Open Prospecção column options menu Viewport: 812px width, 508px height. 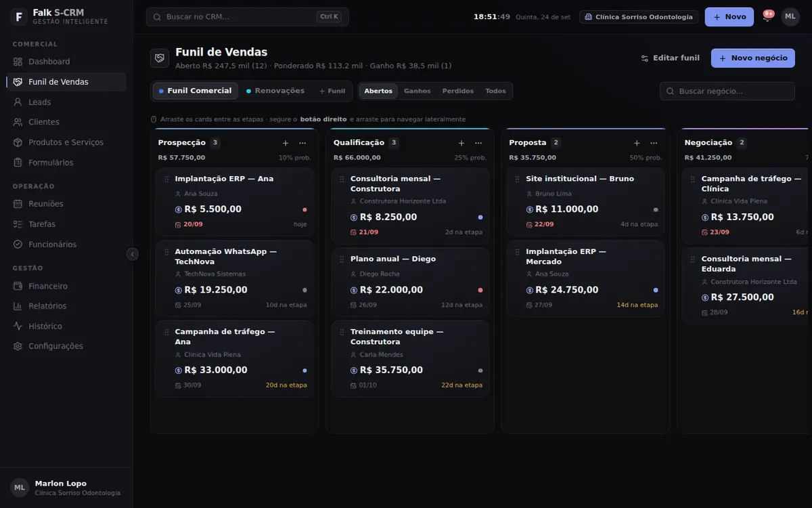click(302, 143)
